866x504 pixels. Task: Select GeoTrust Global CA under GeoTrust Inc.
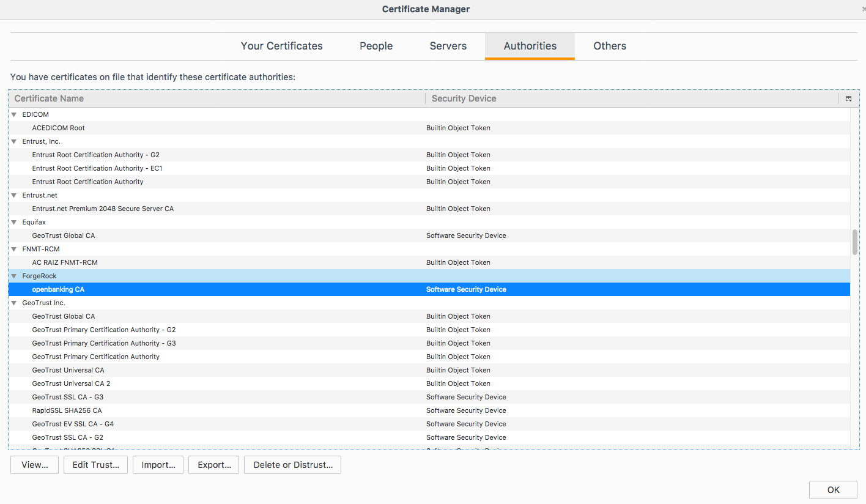(429, 316)
